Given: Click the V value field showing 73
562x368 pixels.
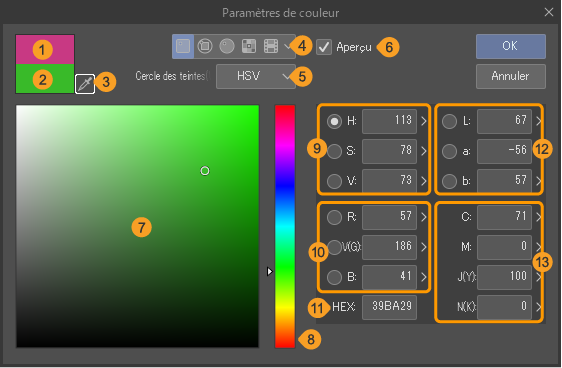Looking at the screenshot, I should click(x=390, y=181).
